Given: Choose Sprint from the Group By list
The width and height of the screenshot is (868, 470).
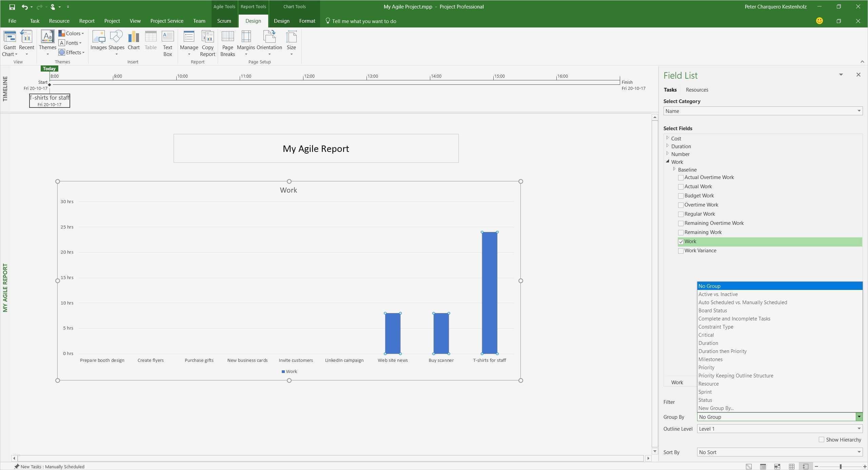Looking at the screenshot, I should coord(705,392).
